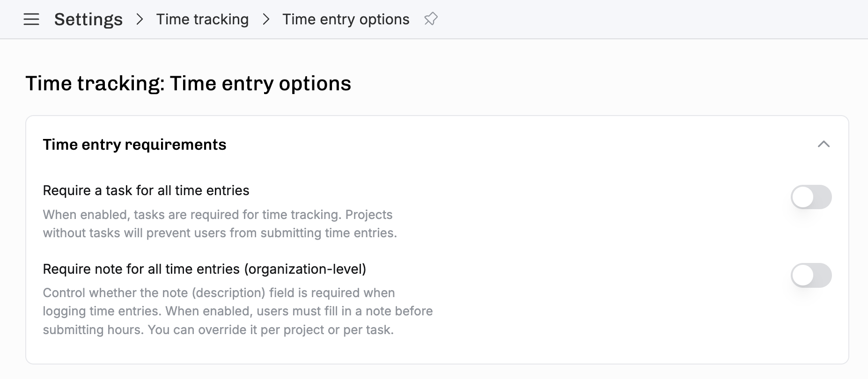
Task: Click the chevron after Settings breadcrumb
Action: point(140,19)
